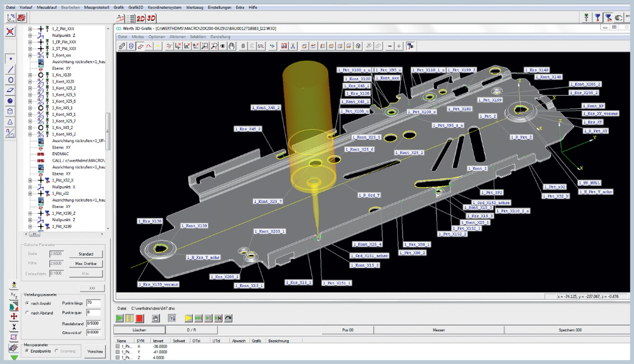Select the 'nach Anzahl' radio button
The width and height of the screenshot is (634, 364).
(x=28, y=303)
